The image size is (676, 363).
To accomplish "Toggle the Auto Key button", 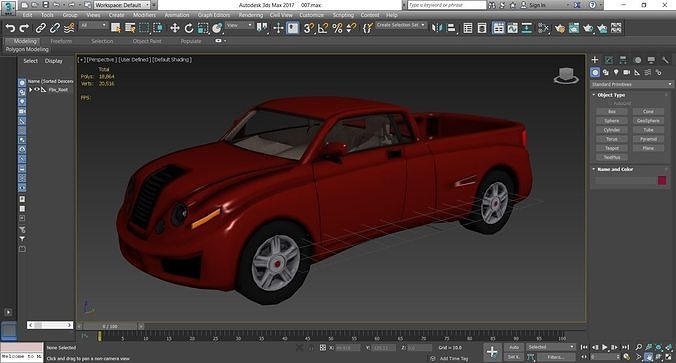I will [514, 347].
